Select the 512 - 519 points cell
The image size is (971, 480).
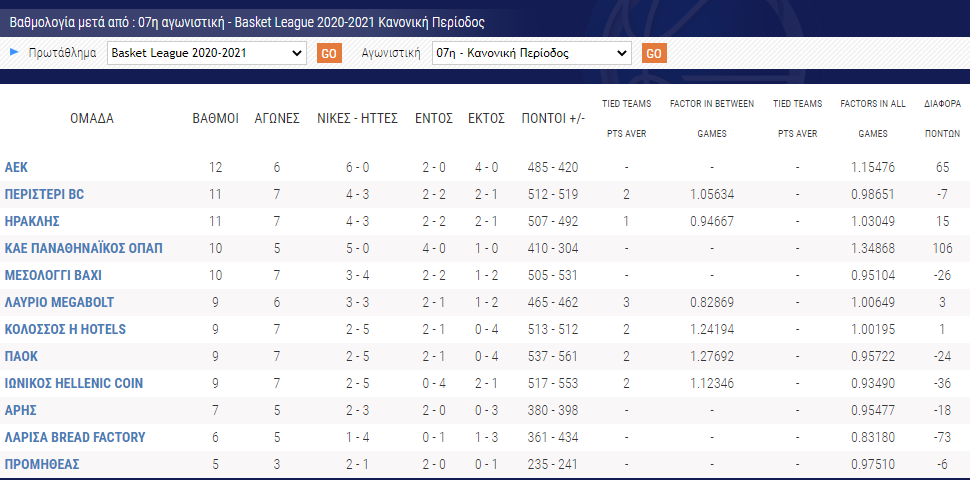tap(553, 194)
